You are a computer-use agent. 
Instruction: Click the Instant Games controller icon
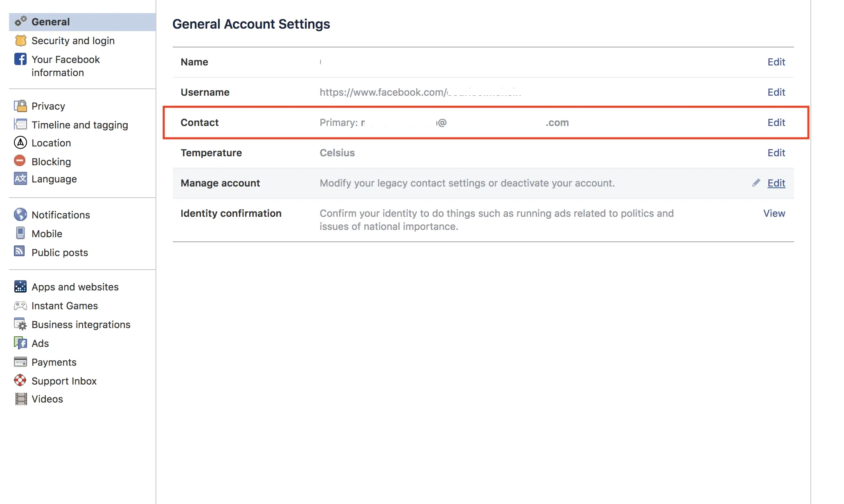(20, 306)
